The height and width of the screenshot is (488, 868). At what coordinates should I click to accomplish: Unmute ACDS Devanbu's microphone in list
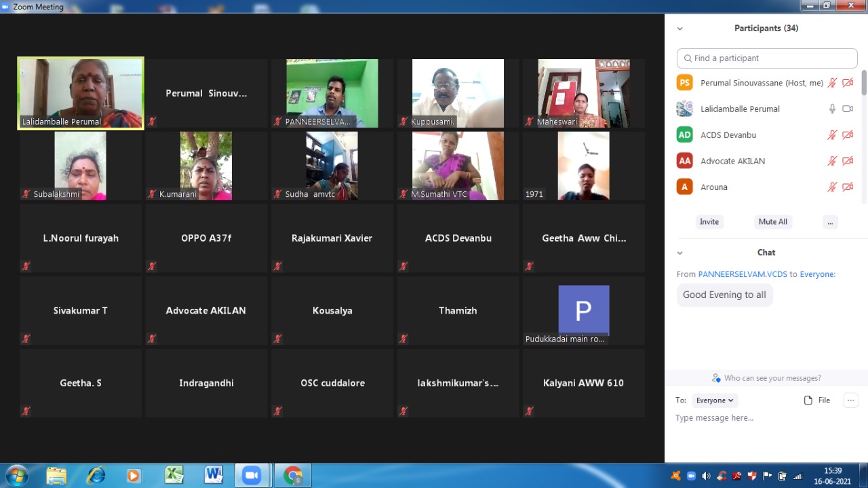click(832, 135)
